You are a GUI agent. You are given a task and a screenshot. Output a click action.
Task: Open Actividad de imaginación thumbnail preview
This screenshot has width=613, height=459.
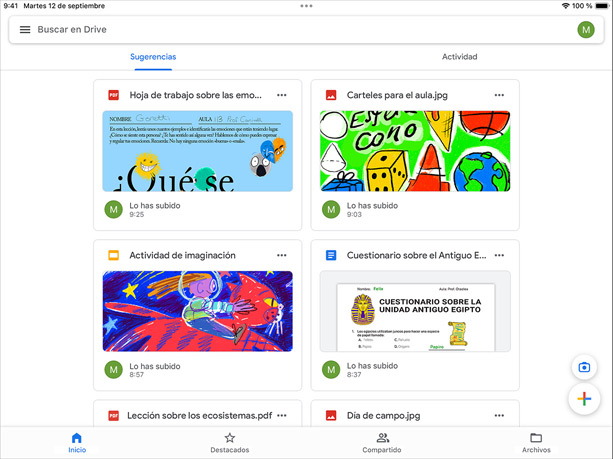198,311
